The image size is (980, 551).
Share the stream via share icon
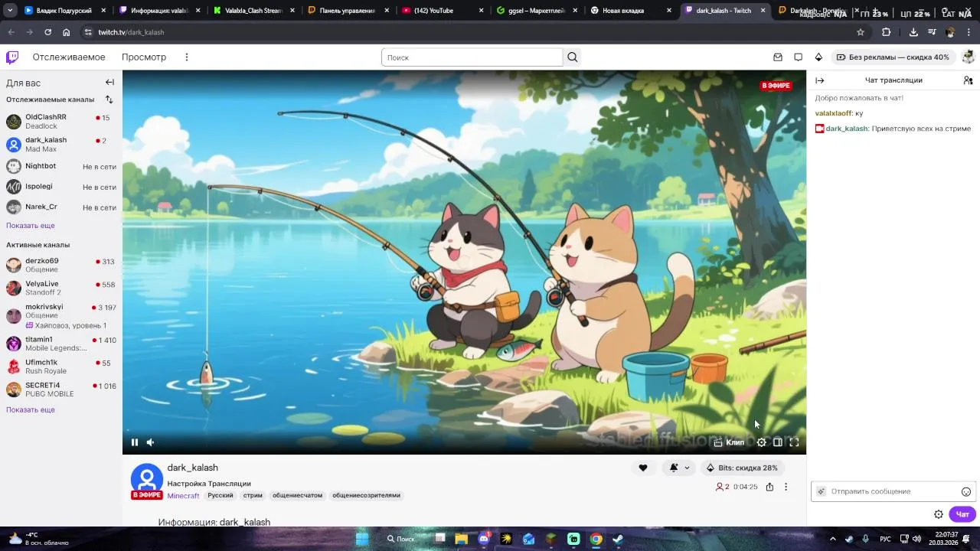coord(769,487)
